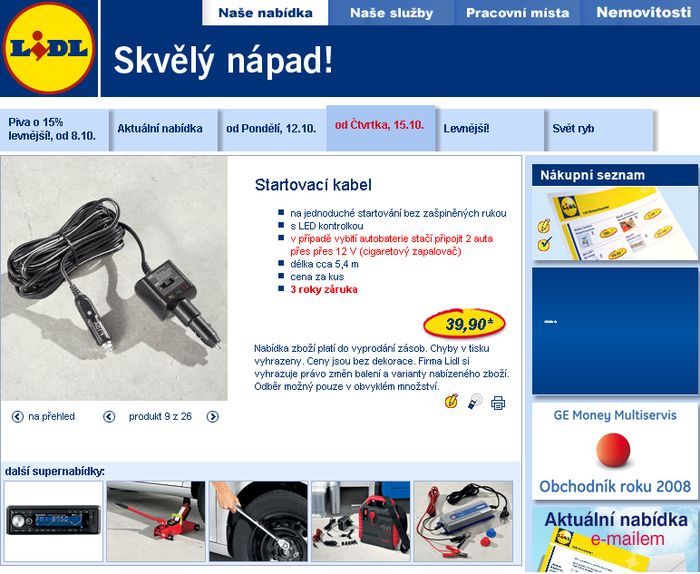Click the 'Nákupní seznam' banner
Viewport: 700px width, 574px height.
pyautogui.click(x=614, y=212)
